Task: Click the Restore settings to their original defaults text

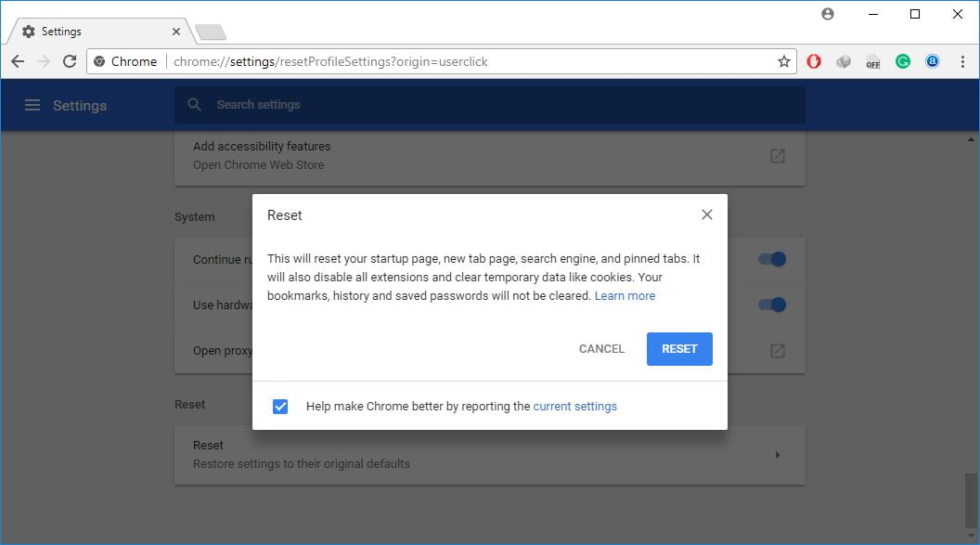Action: 302,463
